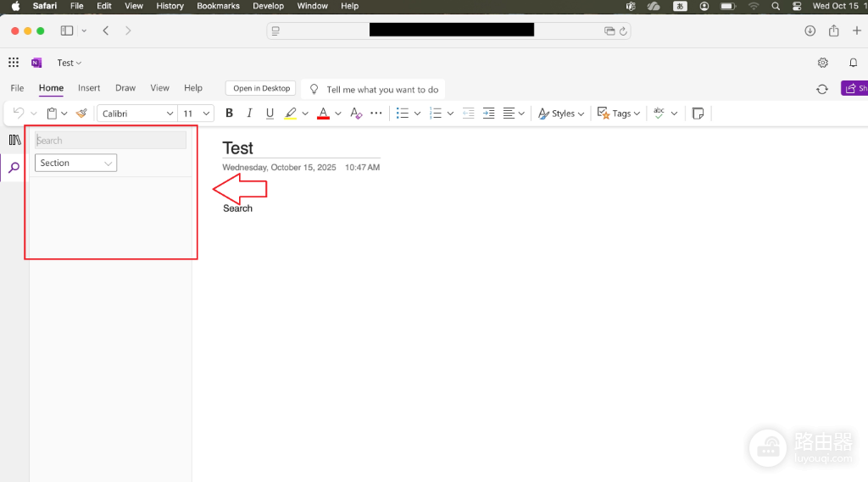The image size is (868, 482).
Task: Click the Paste clipboard icon
Action: [52, 114]
